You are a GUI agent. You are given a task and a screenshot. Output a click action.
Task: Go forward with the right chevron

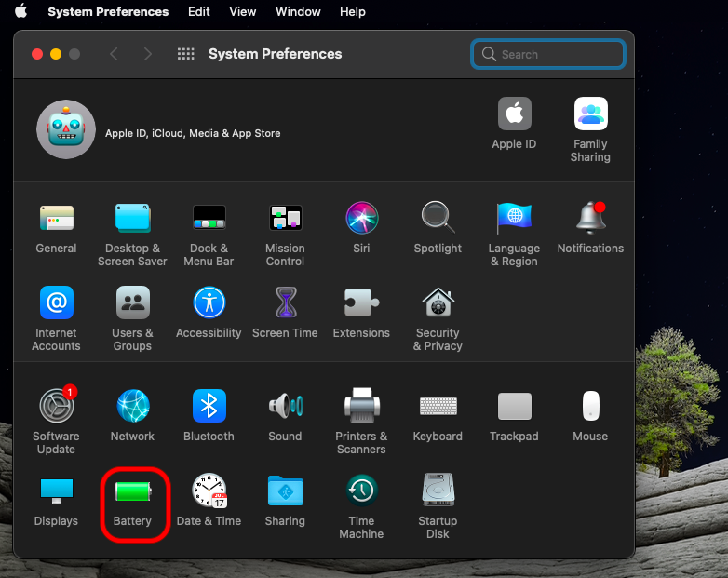click(x=148, y=54)
